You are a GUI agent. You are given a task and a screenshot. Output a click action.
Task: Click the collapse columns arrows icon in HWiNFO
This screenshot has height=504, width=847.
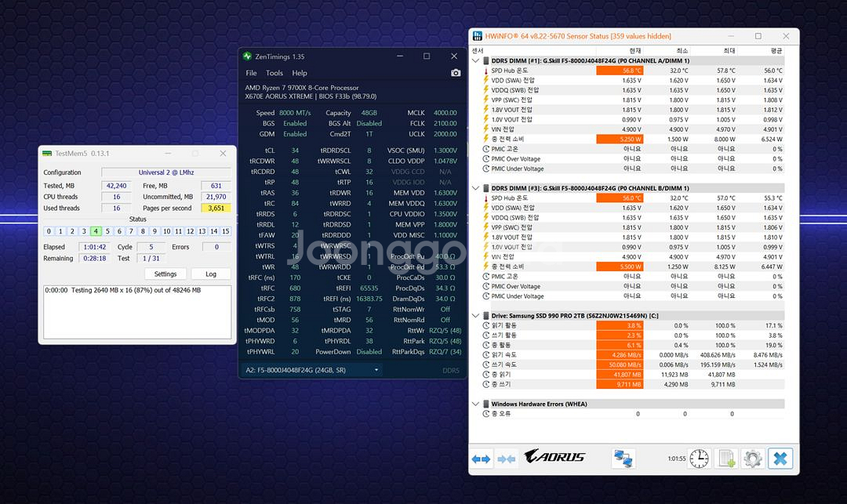pos(507,458)
